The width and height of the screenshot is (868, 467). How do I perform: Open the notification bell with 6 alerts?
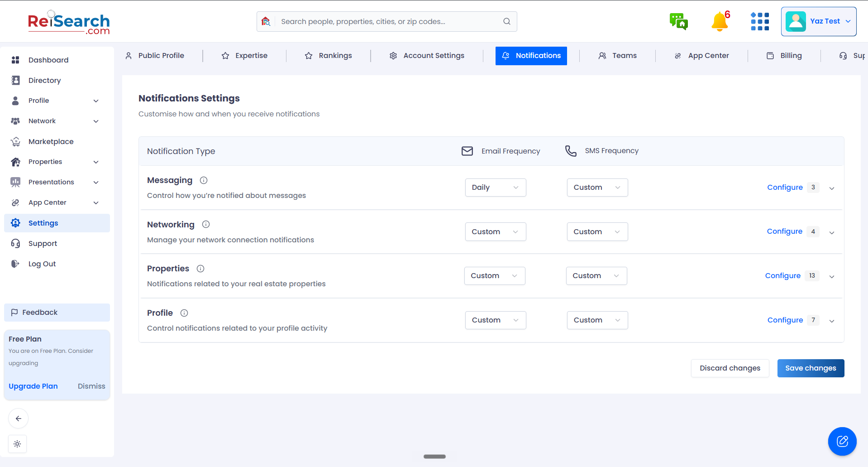(720, 21)
